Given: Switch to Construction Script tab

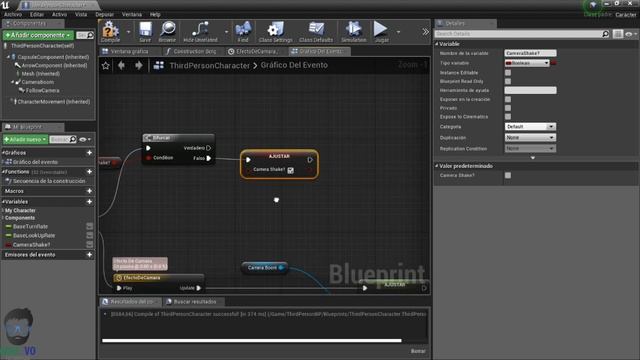Looking at the screenshot, I should (194, 51).
